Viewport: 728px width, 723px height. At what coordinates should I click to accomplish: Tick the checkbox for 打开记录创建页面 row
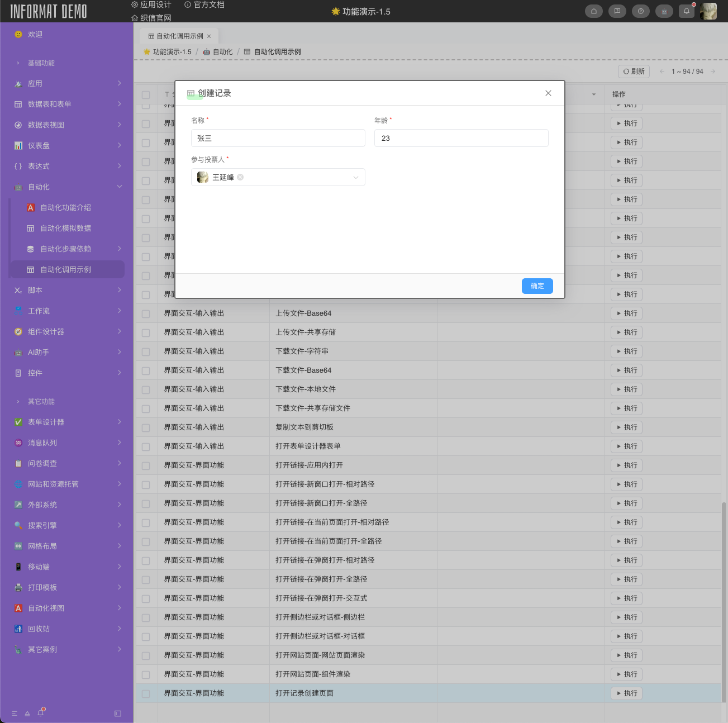click(x=146, y=693)
